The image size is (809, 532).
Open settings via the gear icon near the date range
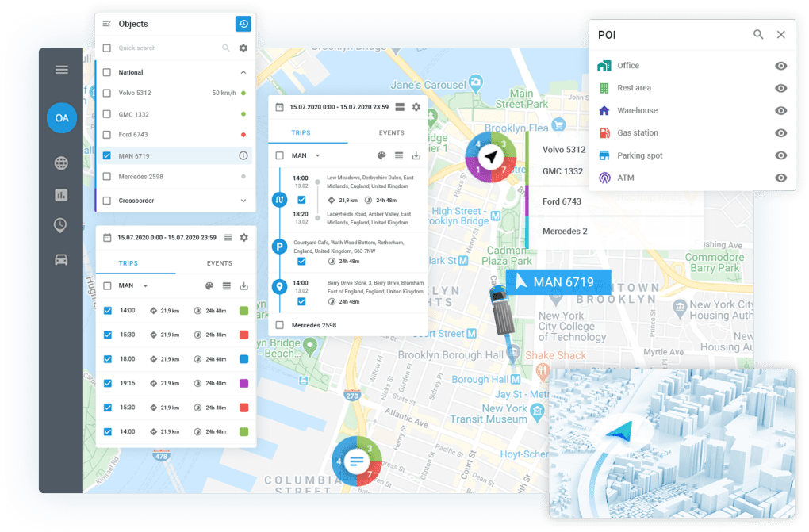[416, 106]
